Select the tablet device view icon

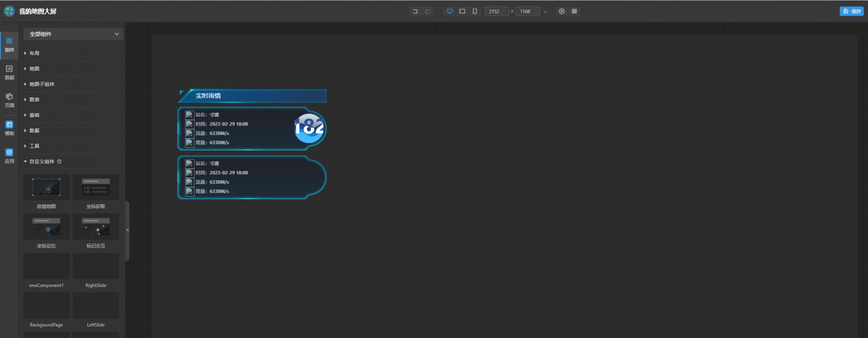click(462, 11)
